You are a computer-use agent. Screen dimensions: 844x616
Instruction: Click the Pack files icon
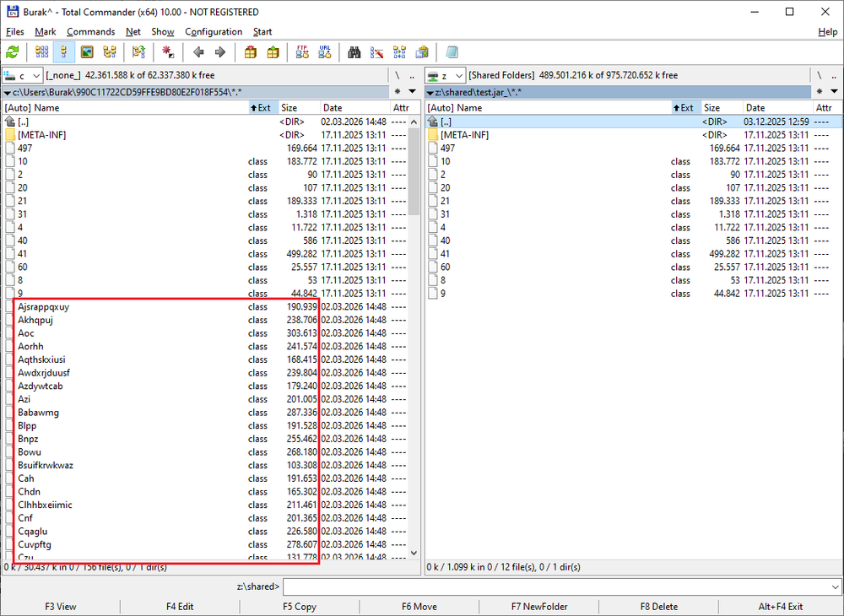[x=250, y=52]
